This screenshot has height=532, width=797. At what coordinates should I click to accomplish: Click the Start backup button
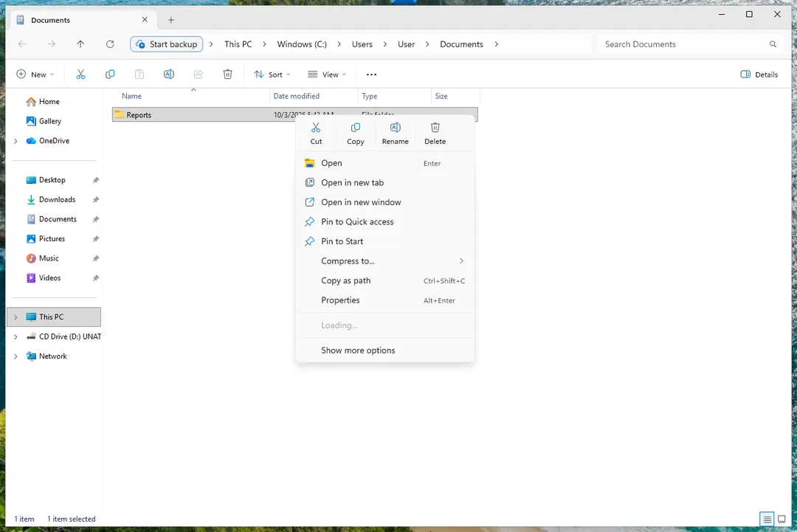167,44
